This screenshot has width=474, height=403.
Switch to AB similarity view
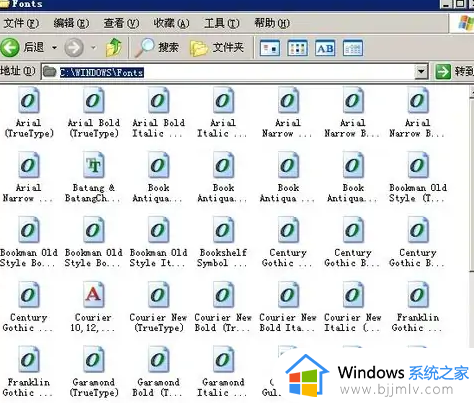325,48
